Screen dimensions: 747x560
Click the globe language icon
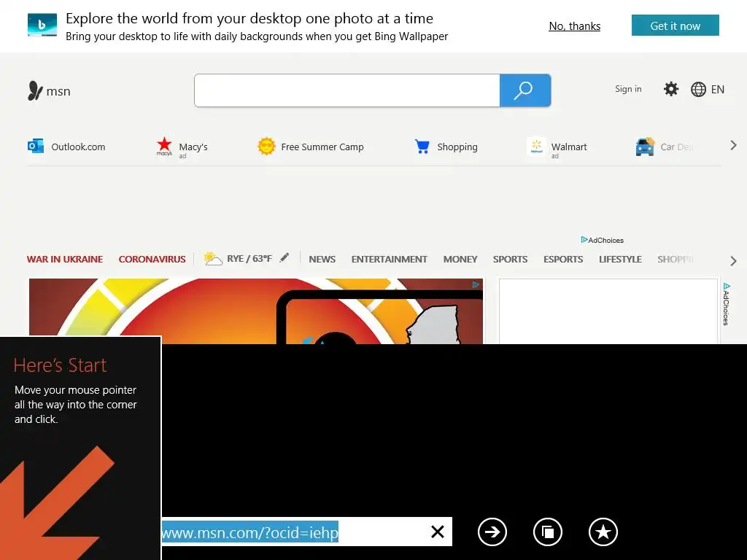[x=698, y=90]
